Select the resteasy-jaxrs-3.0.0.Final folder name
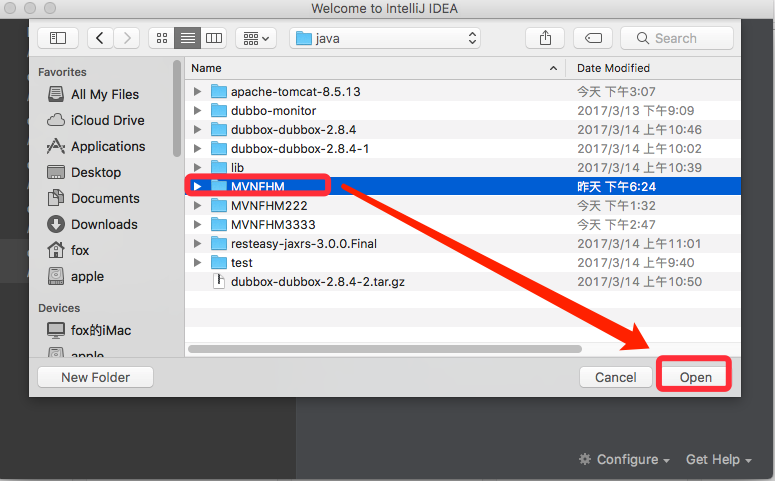This screenshot has width=775, height=481. [x=304, y=244]
